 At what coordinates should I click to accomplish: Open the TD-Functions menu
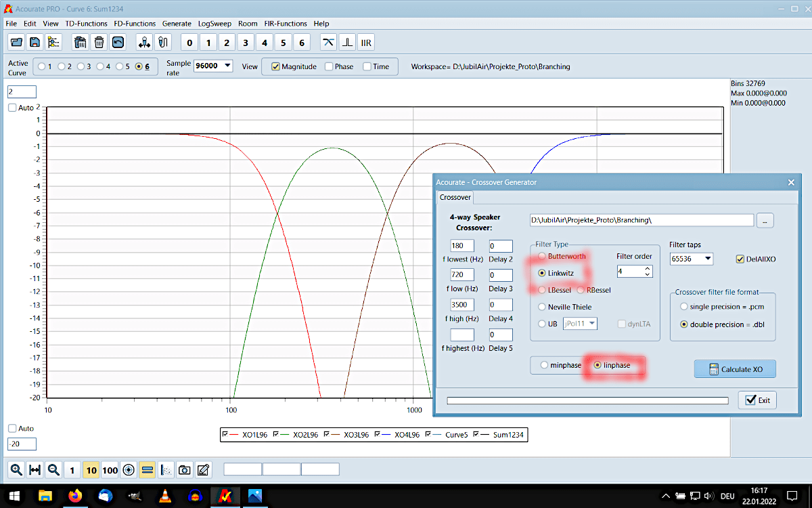coord(87,24)
